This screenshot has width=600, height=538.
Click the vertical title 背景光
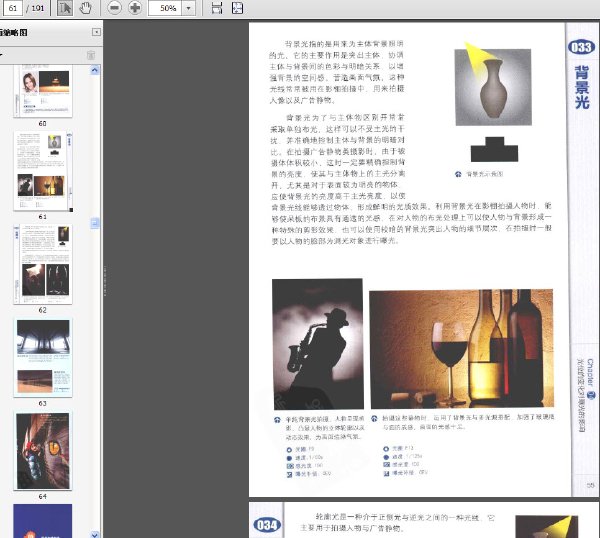click(582, 87)
